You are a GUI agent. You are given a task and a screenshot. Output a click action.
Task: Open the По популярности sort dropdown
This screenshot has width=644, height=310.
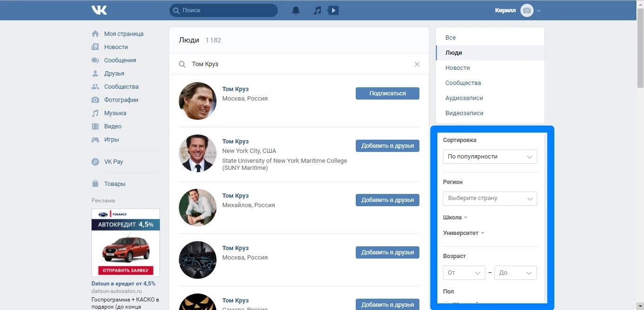490,157
